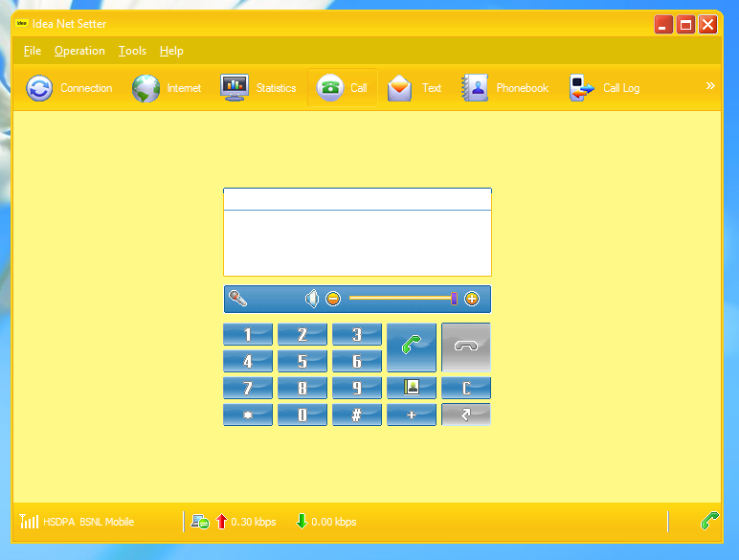Select the Call telephone icon

pyautogui.click(x=329, y=88)
